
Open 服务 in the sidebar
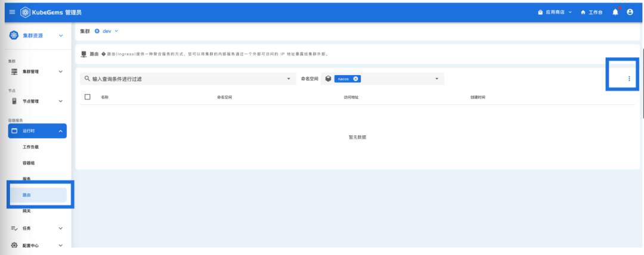[27, 179]
